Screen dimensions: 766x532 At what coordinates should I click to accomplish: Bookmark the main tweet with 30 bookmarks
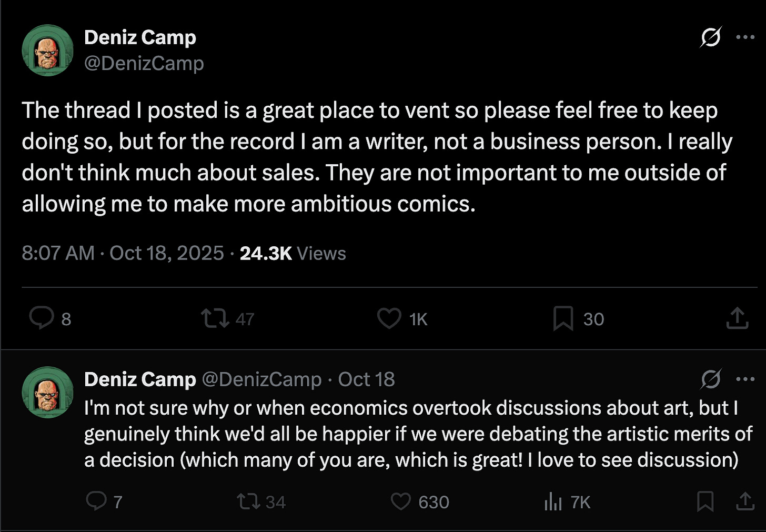click(563, 319)
